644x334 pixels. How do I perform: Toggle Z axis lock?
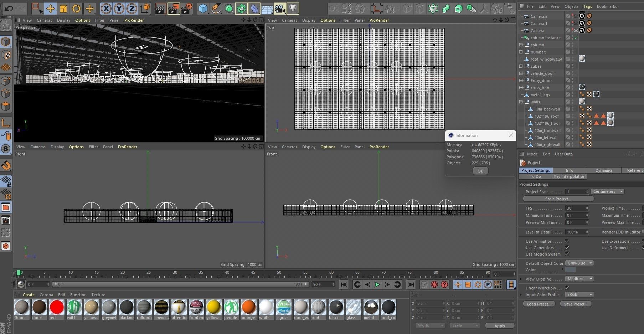point(132,9)
